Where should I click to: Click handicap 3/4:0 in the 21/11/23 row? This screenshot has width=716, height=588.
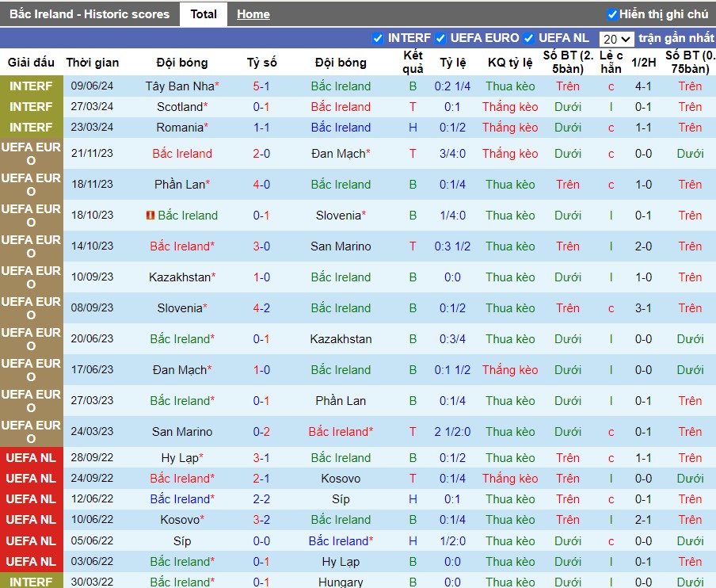[x=452, y=153]
